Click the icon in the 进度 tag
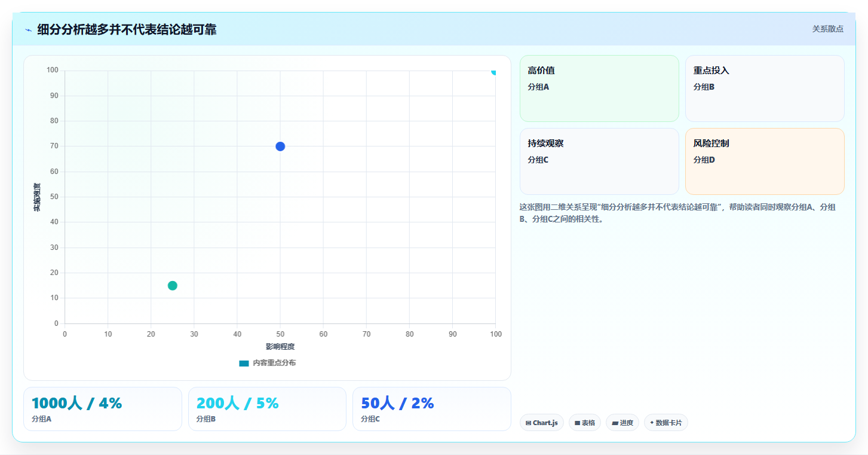The height and width of the screenshot is (455, 868). tap(615, 423)
